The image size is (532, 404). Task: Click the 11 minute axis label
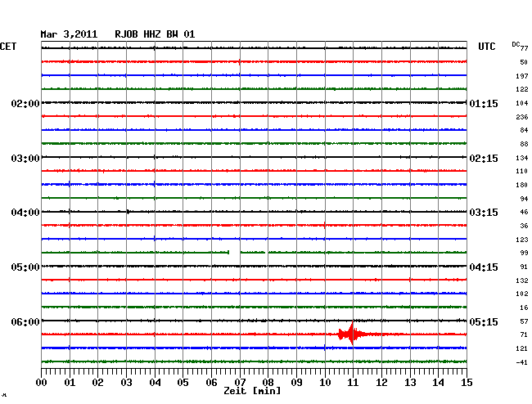[x=353, y=383]
